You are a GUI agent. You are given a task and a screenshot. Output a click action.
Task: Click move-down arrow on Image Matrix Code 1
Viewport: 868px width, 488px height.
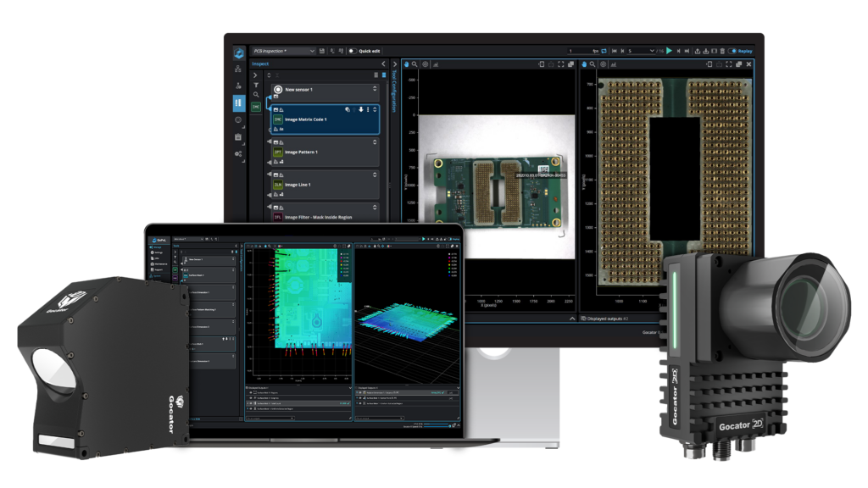361,109
